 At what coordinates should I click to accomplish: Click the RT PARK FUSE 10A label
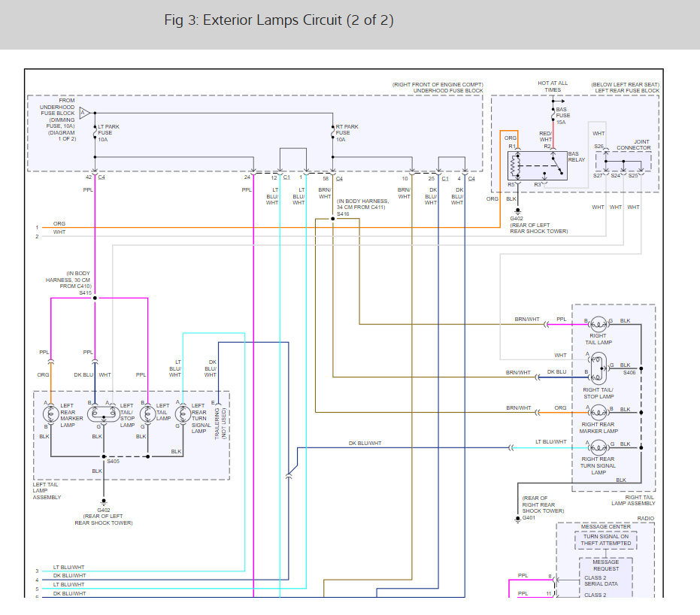click(x=347, y=133)
